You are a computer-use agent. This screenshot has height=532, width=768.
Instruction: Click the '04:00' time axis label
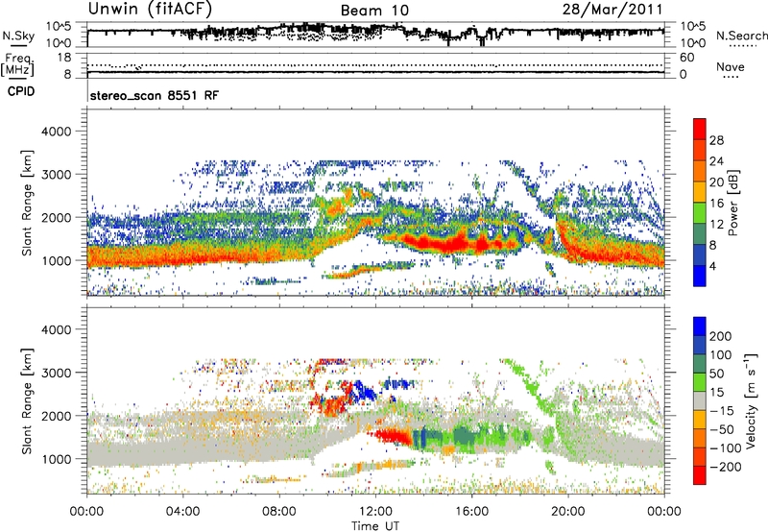[183, 512]
